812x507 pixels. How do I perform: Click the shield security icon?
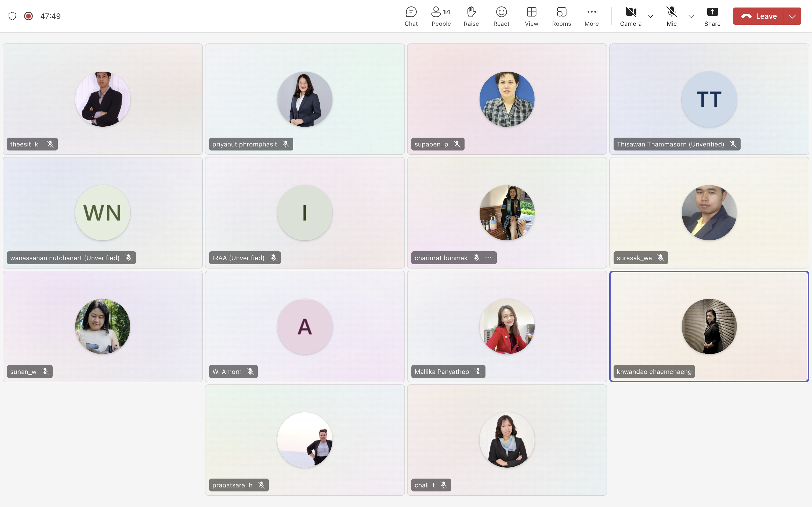click(12, 16)
